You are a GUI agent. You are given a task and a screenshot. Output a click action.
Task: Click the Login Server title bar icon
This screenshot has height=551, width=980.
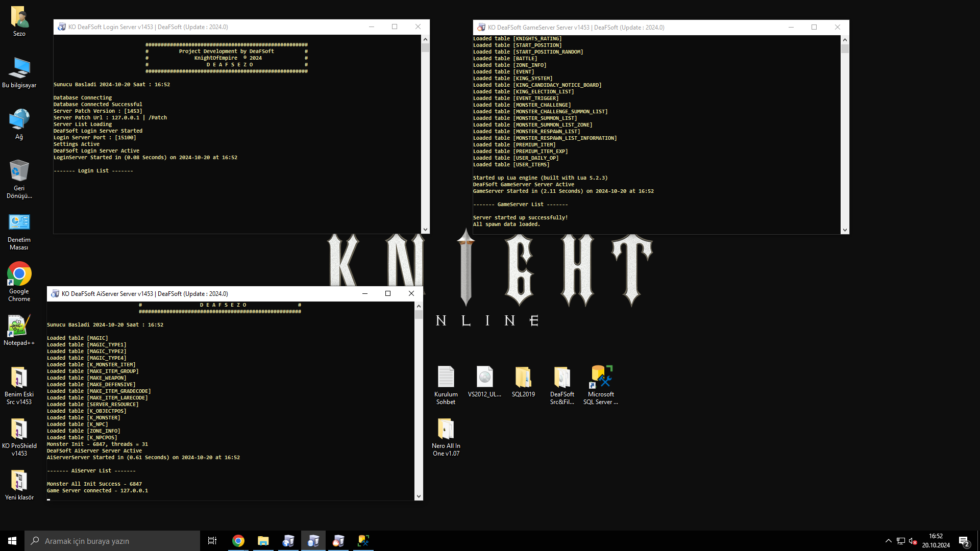pos(62,27)
